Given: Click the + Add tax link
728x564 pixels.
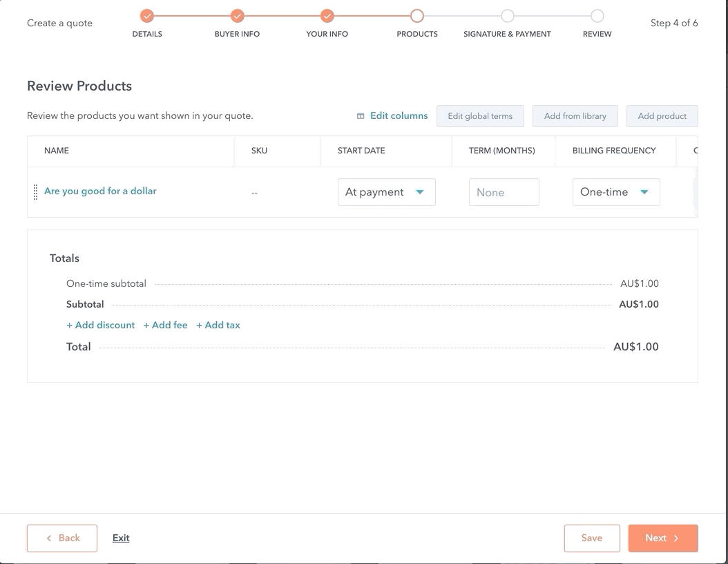Looking at the screenshot, I should pyautogui.click(x=218, y=325).
